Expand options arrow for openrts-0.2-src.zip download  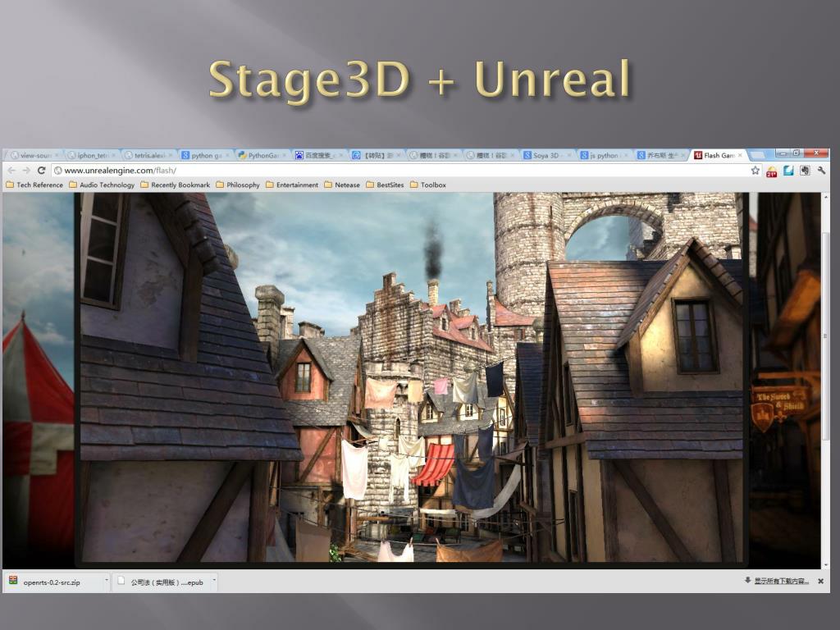click(106, 581)
